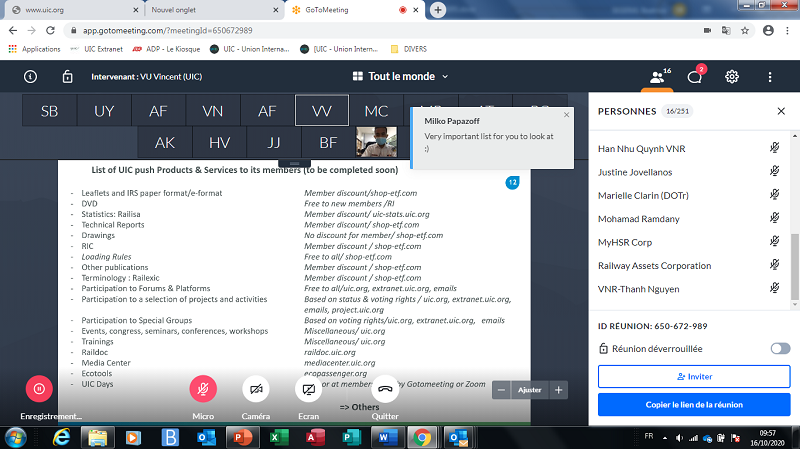Screen dimensions: 800x449
Task: Close the GoToMeeting browser tab
Action: [416, 10]
